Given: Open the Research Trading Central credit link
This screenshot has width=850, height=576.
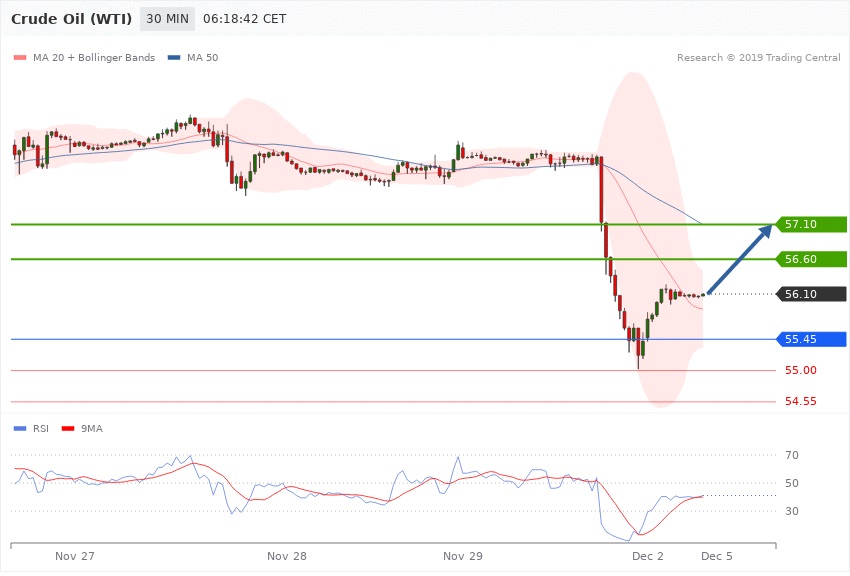Looking at the screenshot, I should click(x=758, y=58).
